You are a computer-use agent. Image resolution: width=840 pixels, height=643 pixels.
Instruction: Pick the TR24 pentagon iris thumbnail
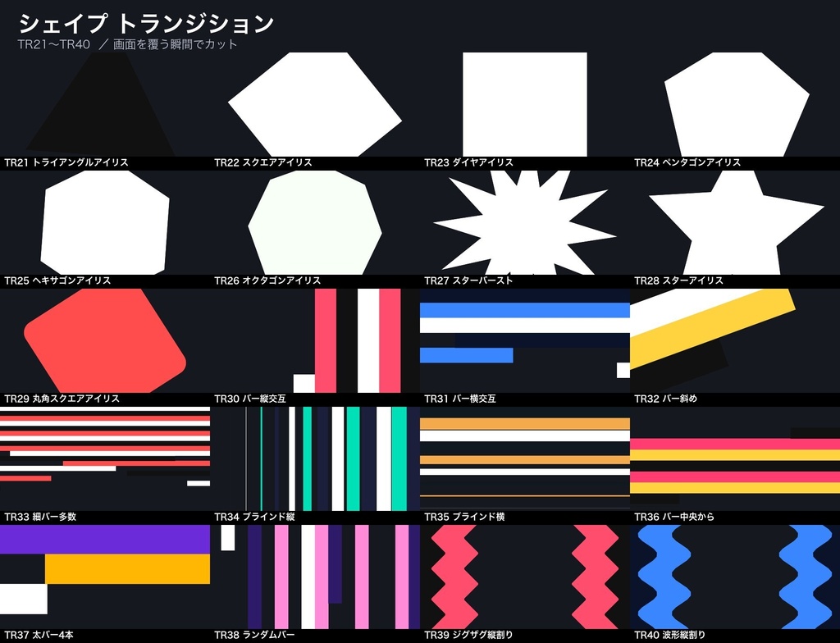(x=735, y=104)
